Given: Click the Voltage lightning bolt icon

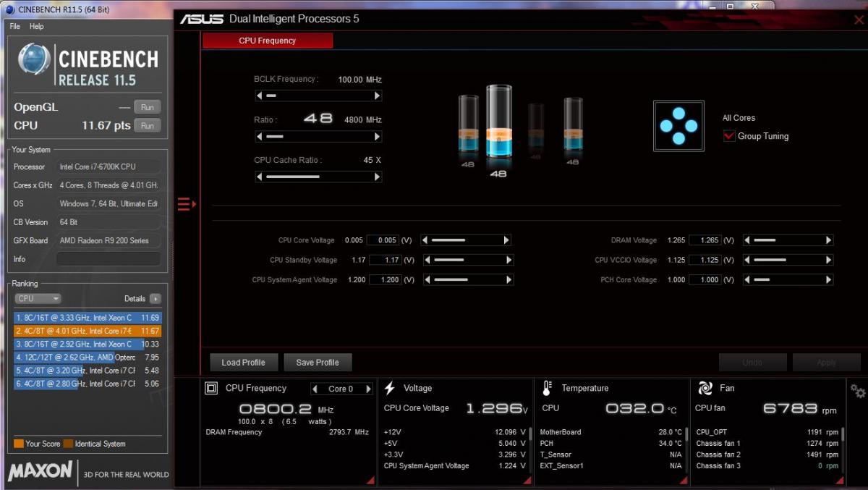Looking at the screenshot, I should click(x=390, y=388).
